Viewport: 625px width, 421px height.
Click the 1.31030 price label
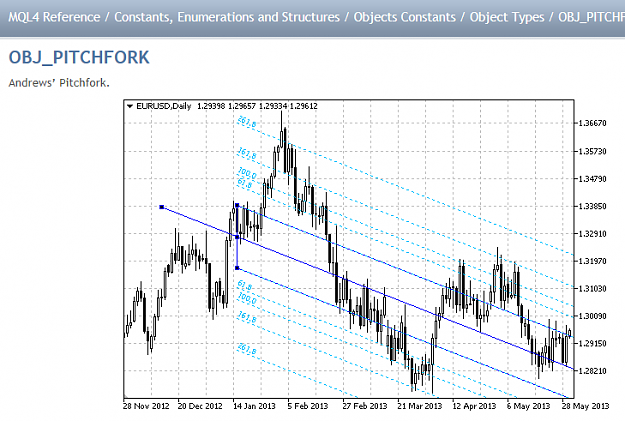coord(592,289)
